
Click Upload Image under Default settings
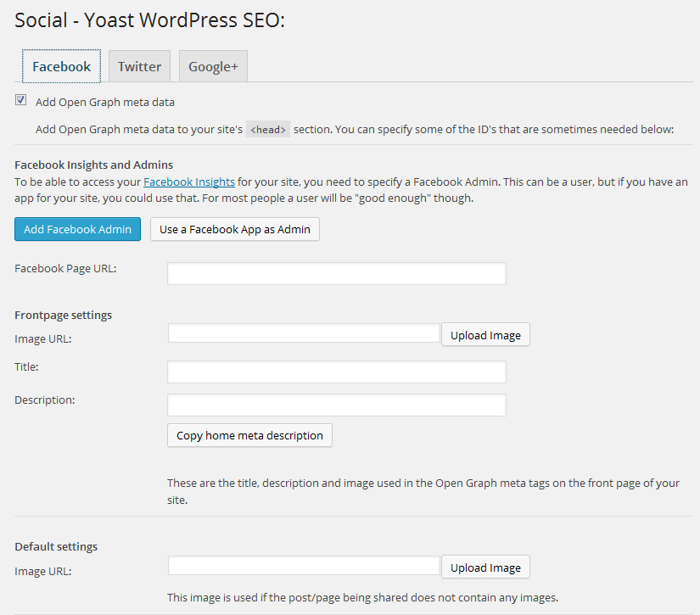click(x=484, y=567)
